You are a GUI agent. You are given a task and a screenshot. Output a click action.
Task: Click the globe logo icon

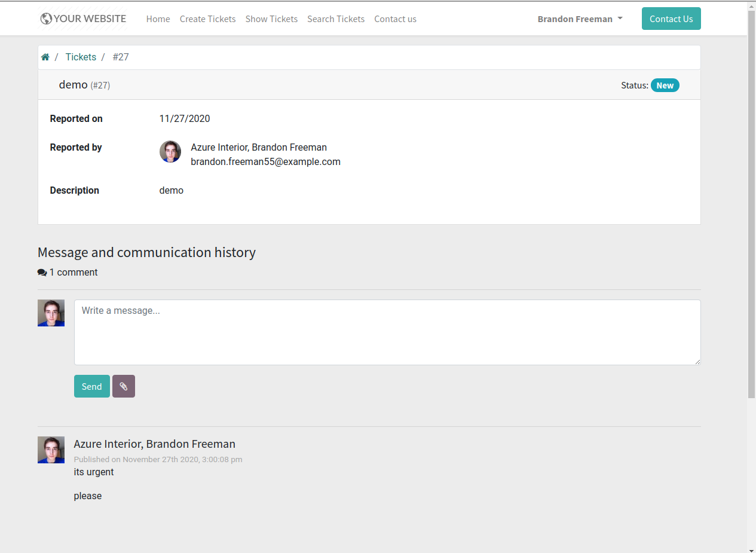[x=46, y=19]
